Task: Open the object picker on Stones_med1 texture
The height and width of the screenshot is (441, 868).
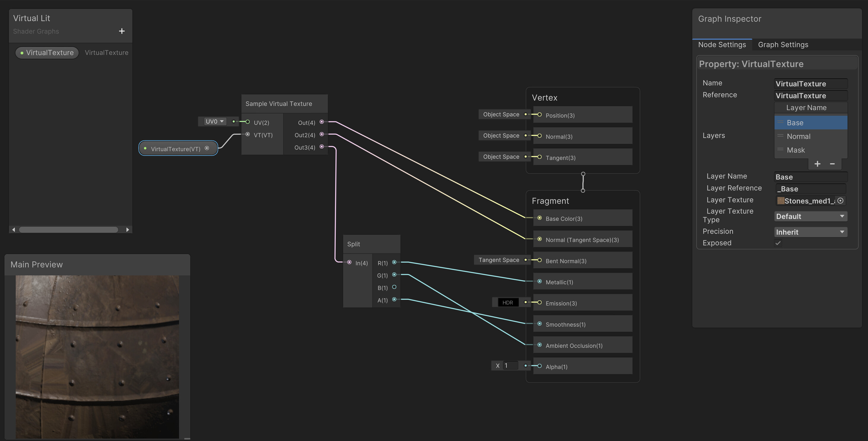Action: (x=841, y=201)
